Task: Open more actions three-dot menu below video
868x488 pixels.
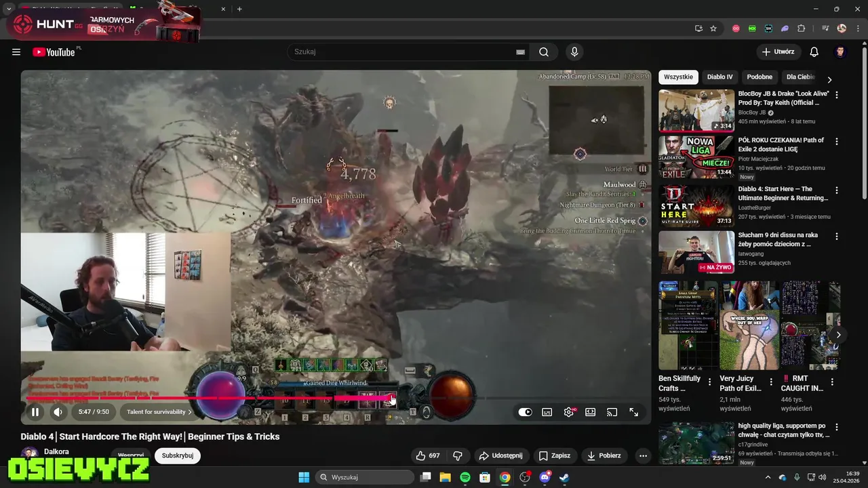Action: point(643,455)
